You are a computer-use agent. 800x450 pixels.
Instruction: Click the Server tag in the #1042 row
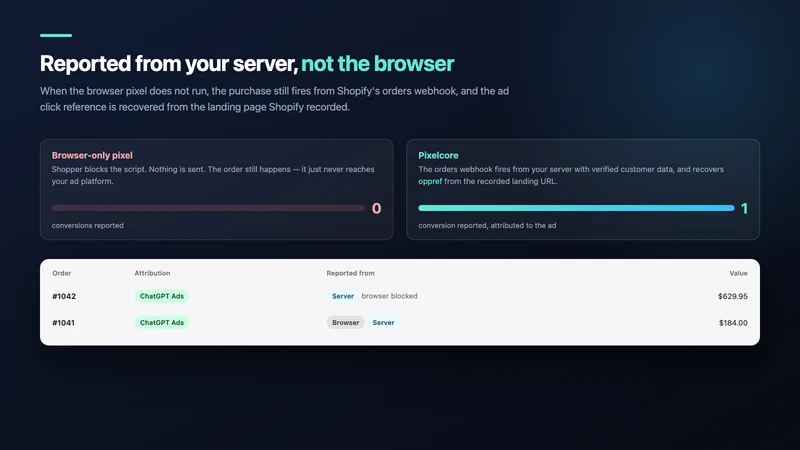coord(343,296)
